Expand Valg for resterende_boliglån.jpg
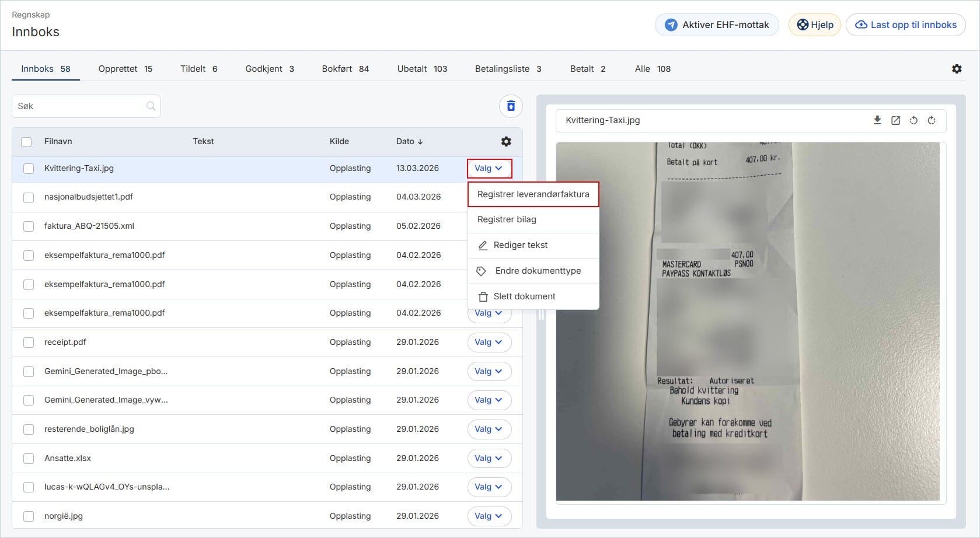The width and height of the screenshot is (980, 538). click(x=489, y=429)
